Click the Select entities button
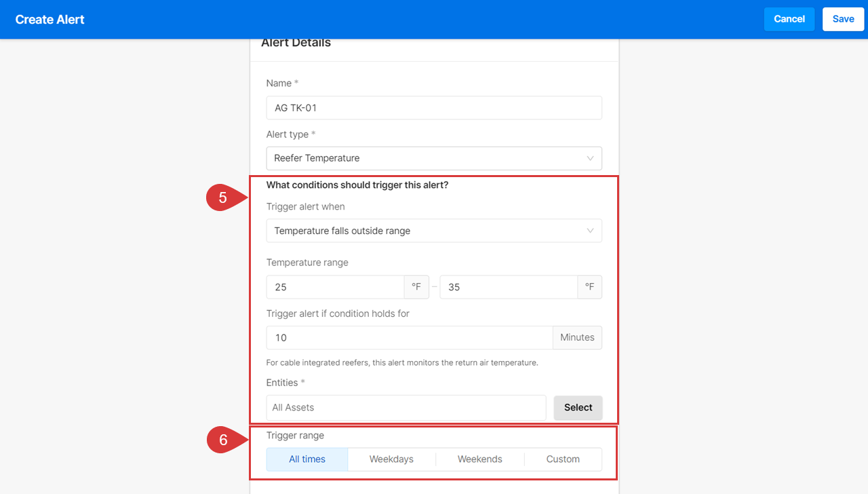The image size is (868, 494). click(x=578, y=408)
